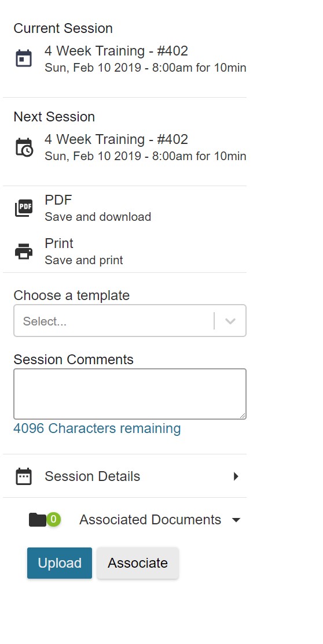The image size is (323, 644).
Task: Click the Session Details label
Action: click(x=93, y=476)
